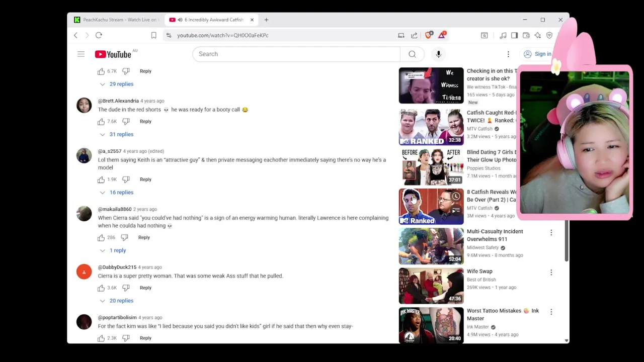Screen dimensions: 644x362
Task: Open the YouTube hamburger guide menu
Action: point(81,54)
